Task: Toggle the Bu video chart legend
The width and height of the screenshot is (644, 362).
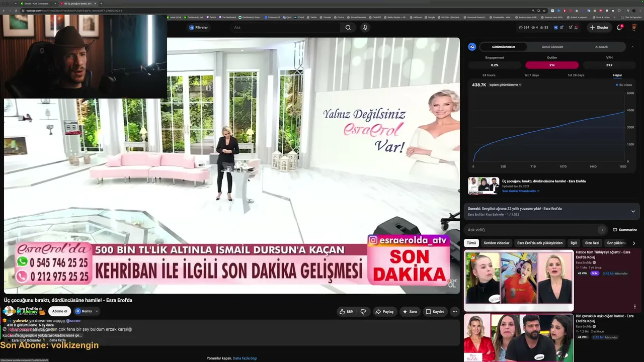Action: (x=624, y=85)
